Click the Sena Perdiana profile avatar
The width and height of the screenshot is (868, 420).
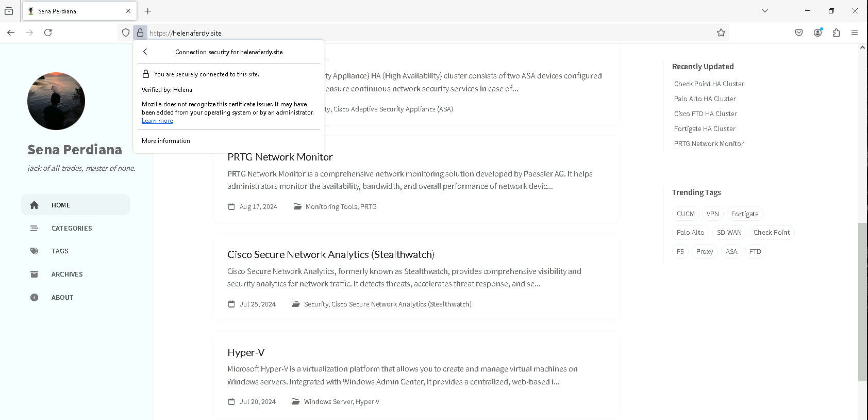[x=56, y=101]
